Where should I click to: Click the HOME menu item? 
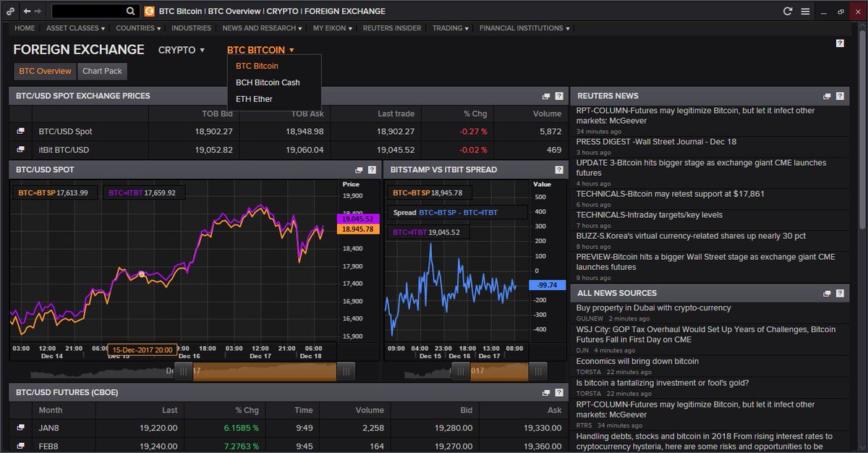click(24, 28)
